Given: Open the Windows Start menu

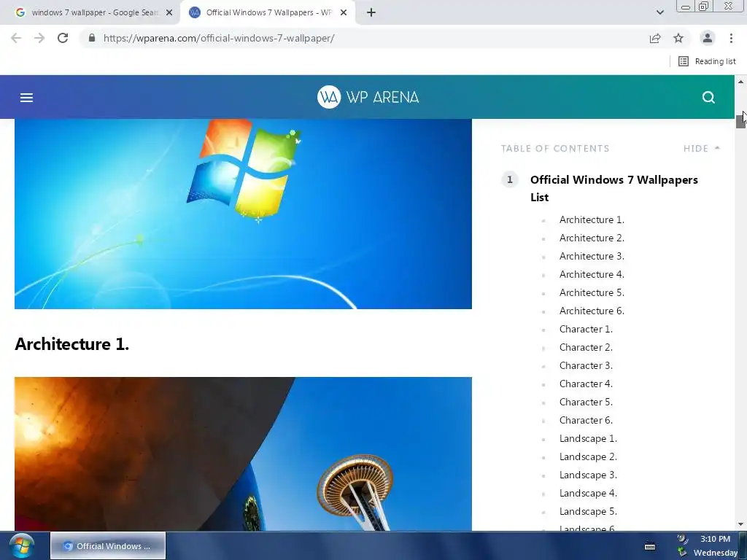Looking at the screenshot, I should coord(22,545).
